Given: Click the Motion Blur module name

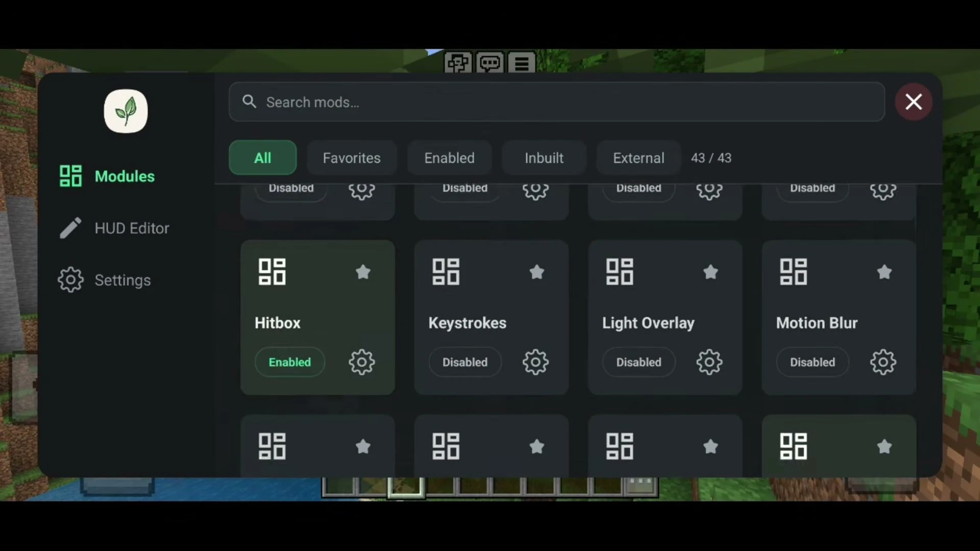Looking at the screenshot, I should coord(817,323).
